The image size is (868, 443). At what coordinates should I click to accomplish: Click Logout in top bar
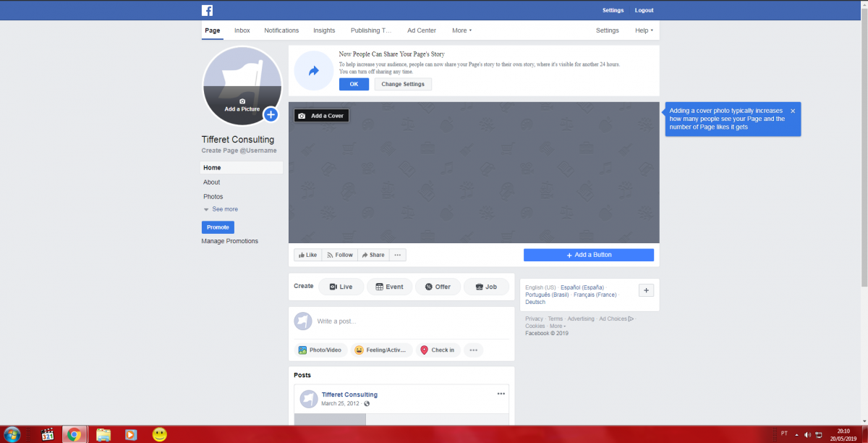644,10
